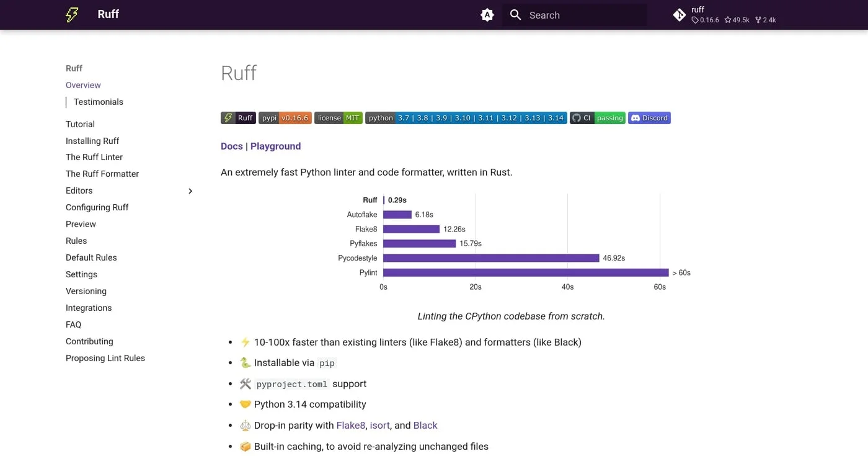Click the pyproject.toml code text
This screenshot has width=868, height=456.
coord(291,384)
